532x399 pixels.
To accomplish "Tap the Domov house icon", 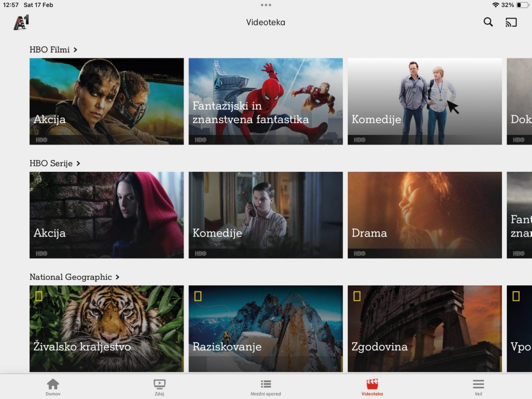I will click(53, 384).
